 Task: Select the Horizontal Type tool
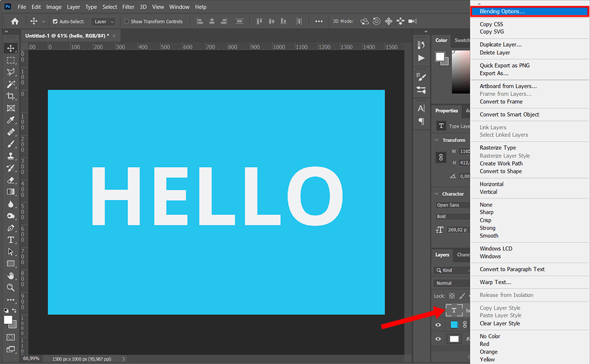pyautogui.click(x=10, y=240)
